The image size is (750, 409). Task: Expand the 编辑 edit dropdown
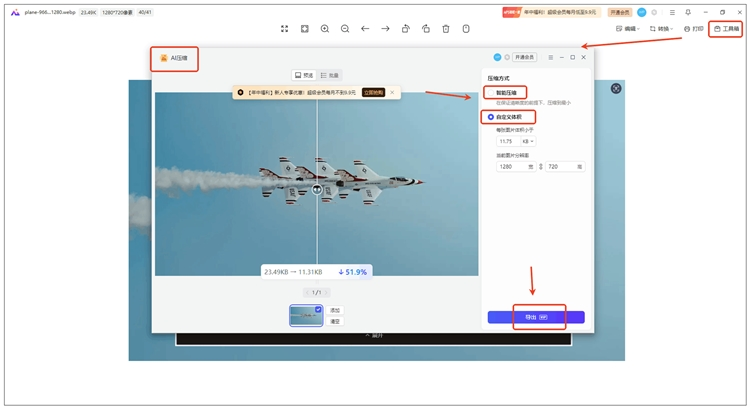coord(628,29)
